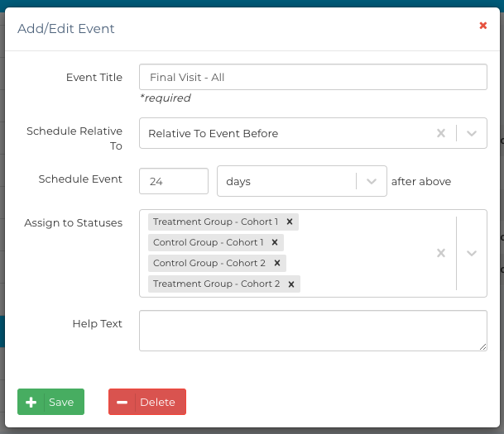Click inside the Help Text area

tap(313, 331)
